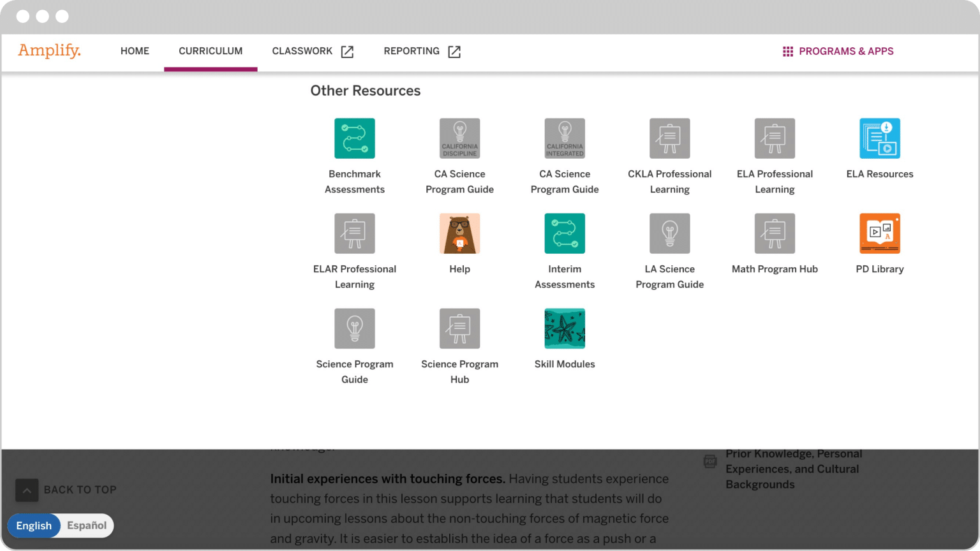Go to the Home tab
Image resolution: width=980 pixels, height=551 pixels.
click(135, 51)
